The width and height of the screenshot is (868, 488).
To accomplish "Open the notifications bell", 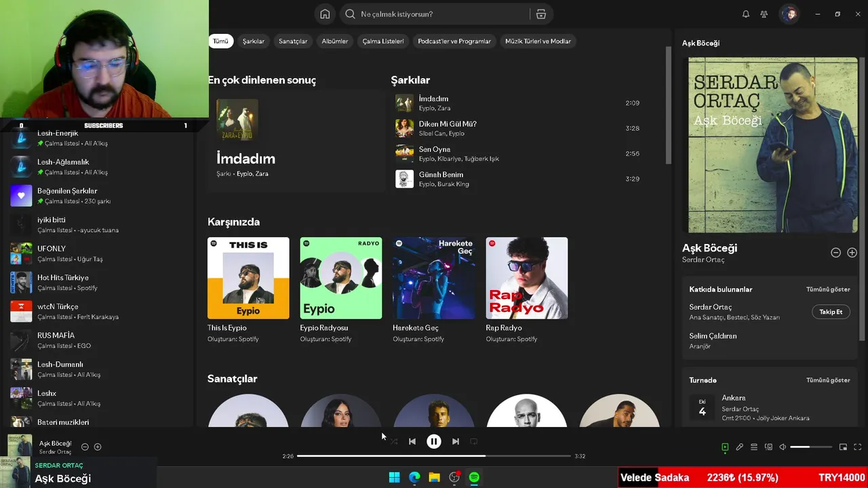I will tap(746, 14).
